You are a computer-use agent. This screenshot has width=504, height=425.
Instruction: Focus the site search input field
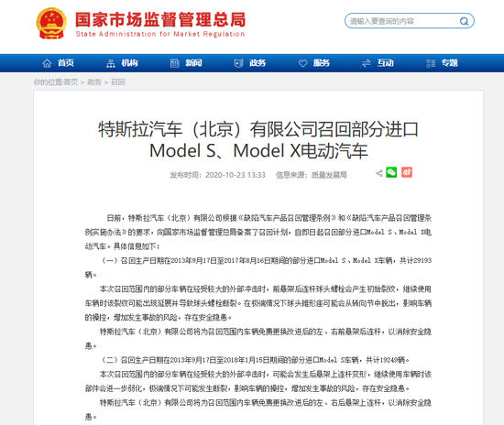(x=410, y=21)
